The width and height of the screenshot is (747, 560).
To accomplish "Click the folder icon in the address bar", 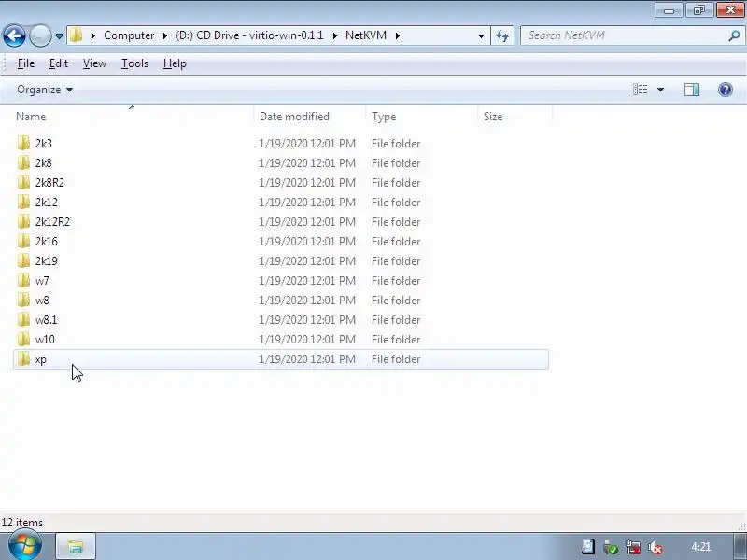I will coord(76,35).
